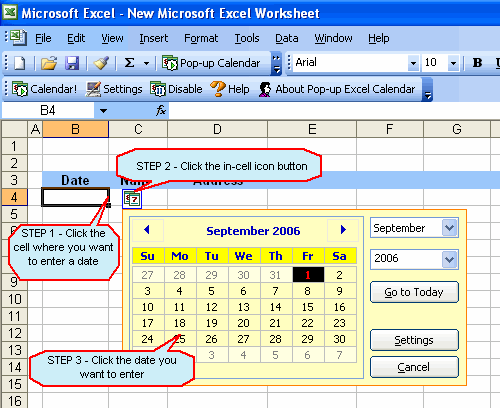Viewport: 500px width, 408px height.
Task: Open the Format menu
Action: (201, 38)
